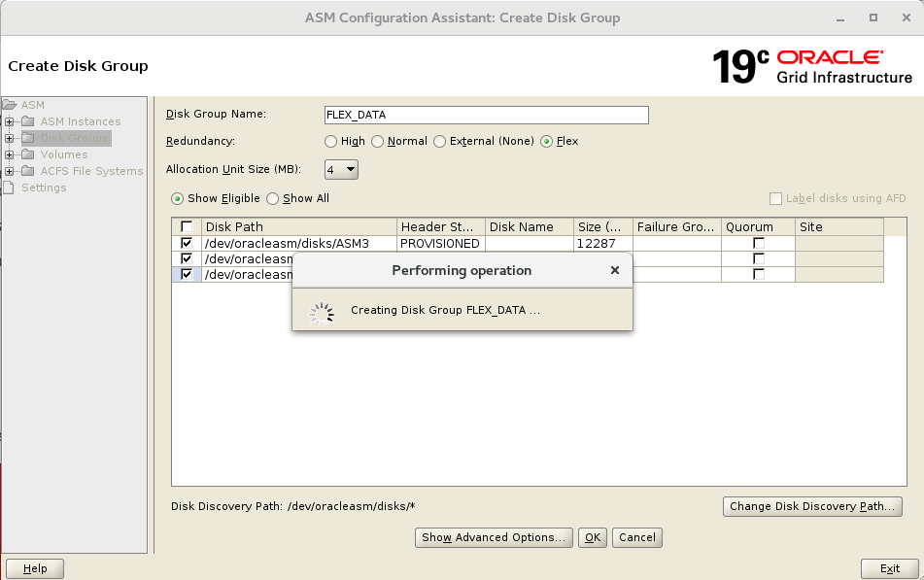Click Settings page icon
924x580 pixels.
point(8,188)
